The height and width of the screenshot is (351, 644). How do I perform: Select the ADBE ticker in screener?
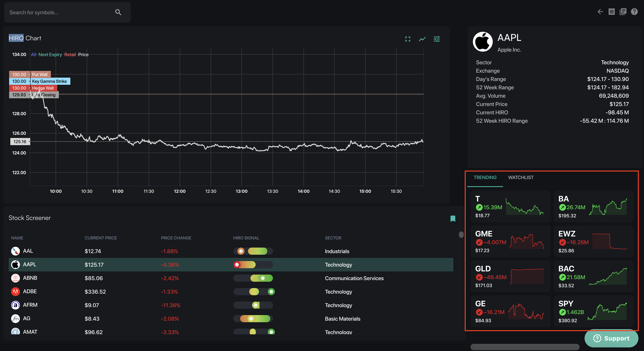click(30, 291)
